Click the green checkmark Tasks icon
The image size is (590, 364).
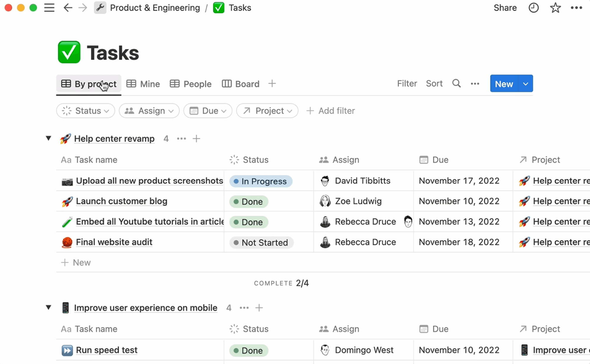tap(218, 8)
